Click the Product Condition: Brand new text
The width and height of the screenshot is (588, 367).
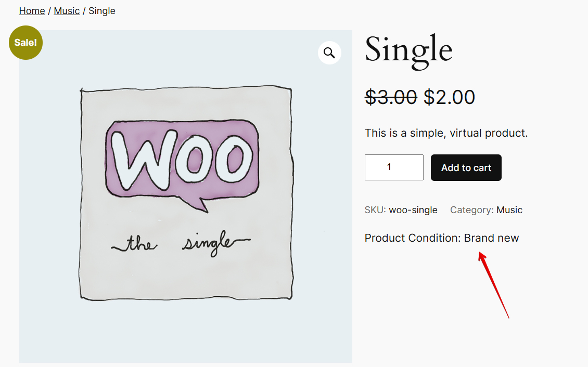[x=442, y=238]
